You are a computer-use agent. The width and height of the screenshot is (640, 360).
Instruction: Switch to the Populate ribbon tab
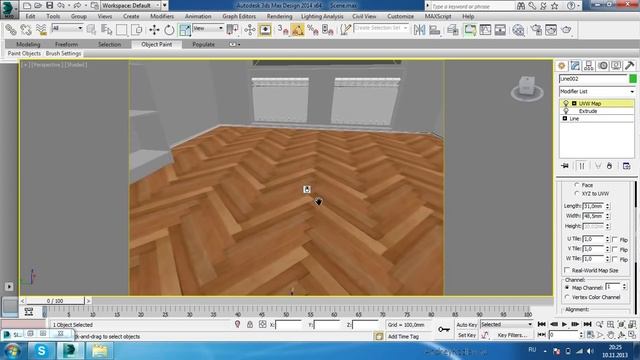[x=203, y=44]
